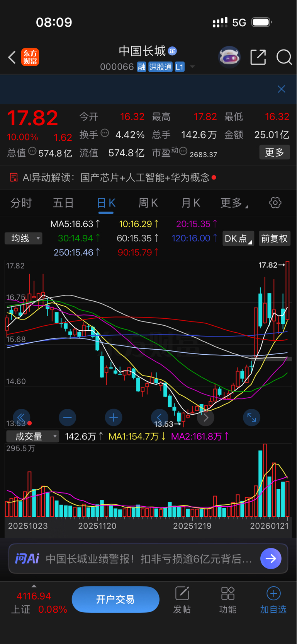The width and height of the screenshot is (297, 644).
Task: Jump to earliest candles double-left arrow
Action: [21, 418]
